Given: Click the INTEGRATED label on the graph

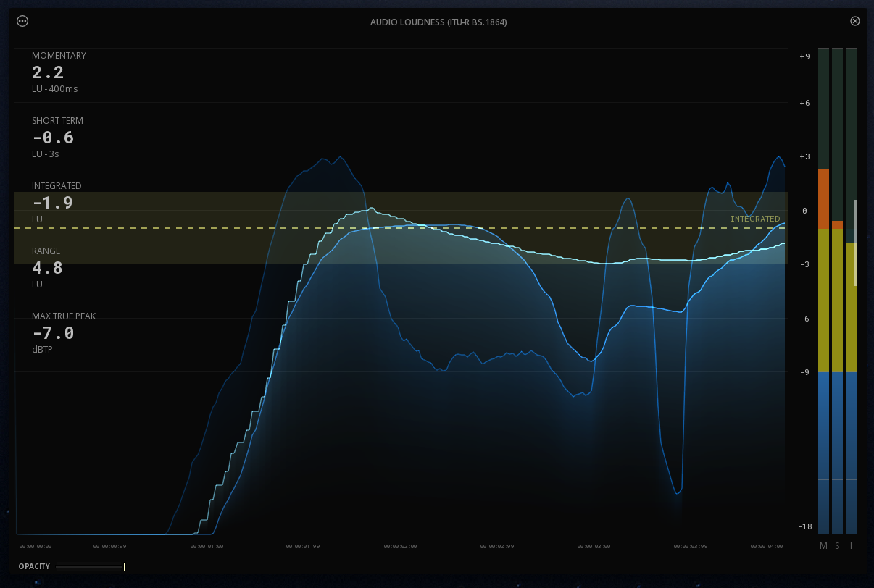Looking at the screenshot, I should (754, 219).
